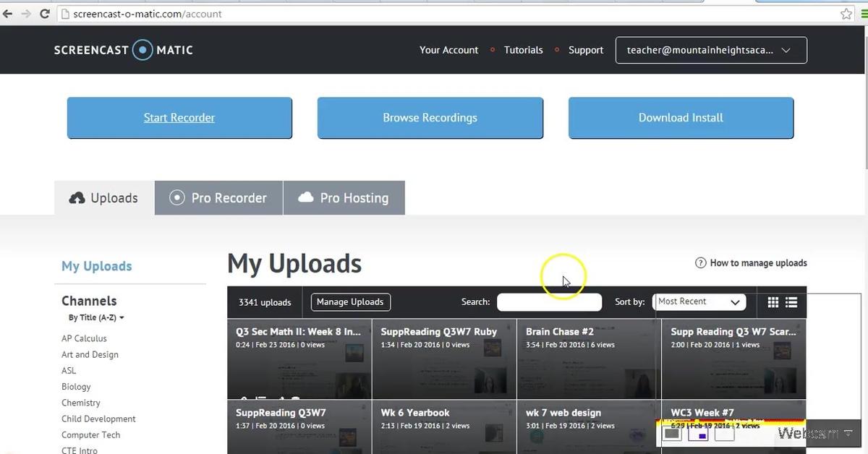Open the Wk 6 Yearbook video

pos(444,427)
